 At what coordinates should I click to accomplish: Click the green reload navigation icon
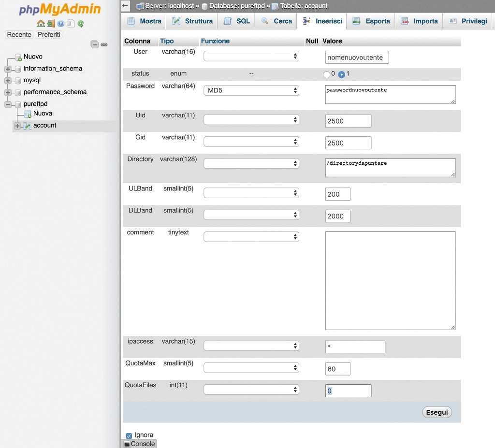(x=81, y=23)
